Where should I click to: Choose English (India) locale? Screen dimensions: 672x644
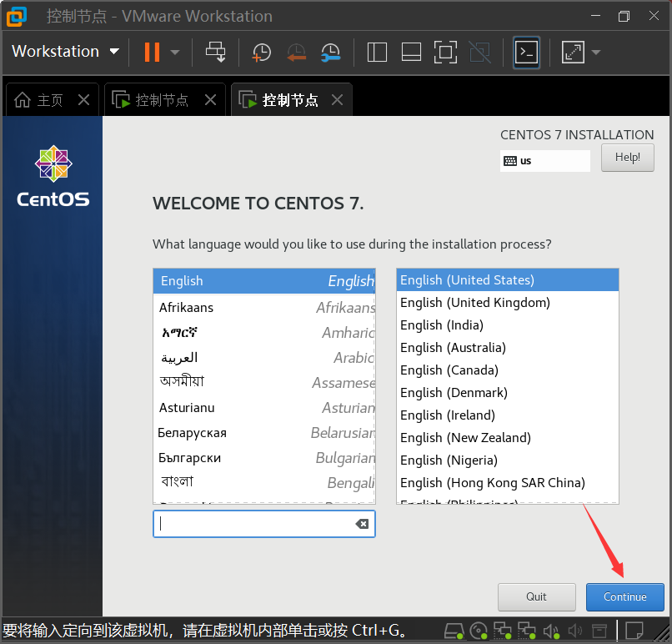[x=508, y=325]
